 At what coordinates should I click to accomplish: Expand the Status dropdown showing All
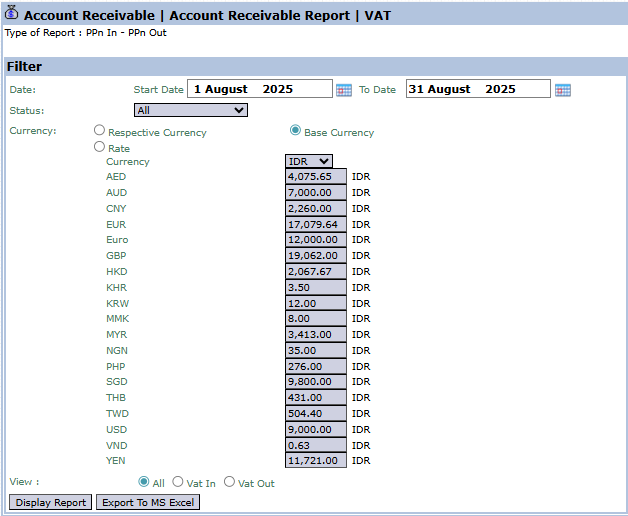tap(190, 110)
